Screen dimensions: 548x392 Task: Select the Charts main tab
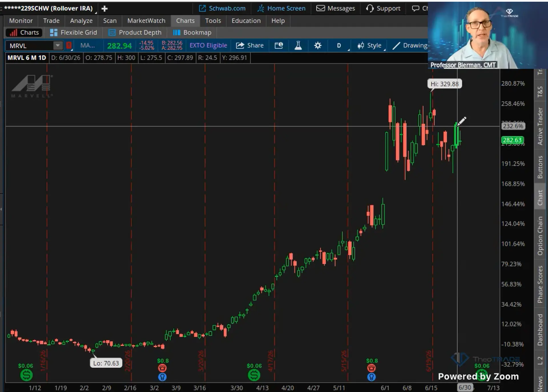pyautogui.click(x=185, y=21)
